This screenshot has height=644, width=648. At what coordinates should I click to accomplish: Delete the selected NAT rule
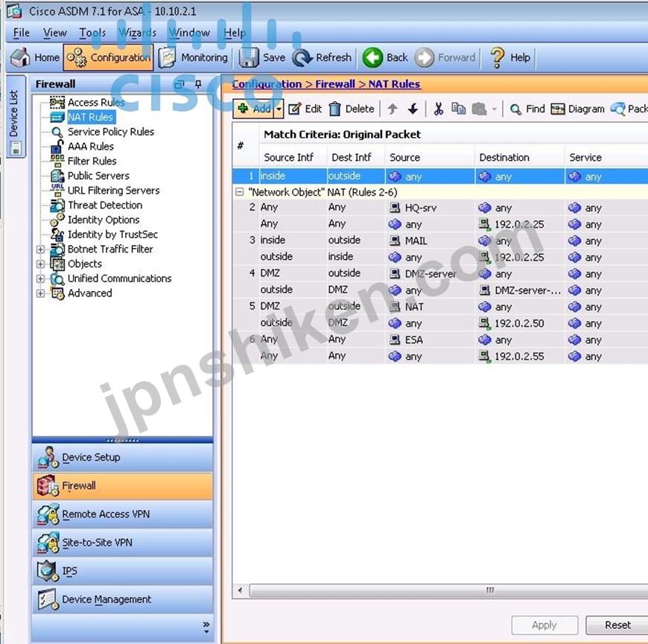click(352, 109)
